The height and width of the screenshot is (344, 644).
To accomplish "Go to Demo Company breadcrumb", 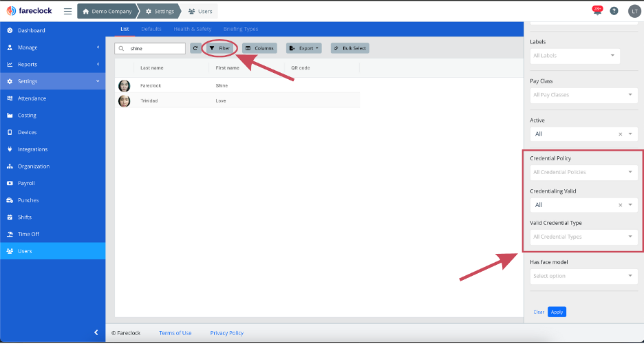I will (x=107, y=12).
